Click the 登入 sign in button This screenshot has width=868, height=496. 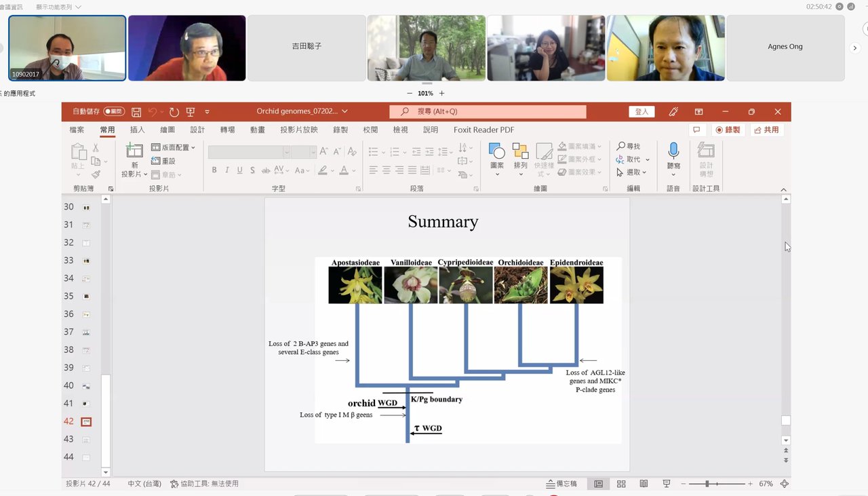tap(642, 112)
